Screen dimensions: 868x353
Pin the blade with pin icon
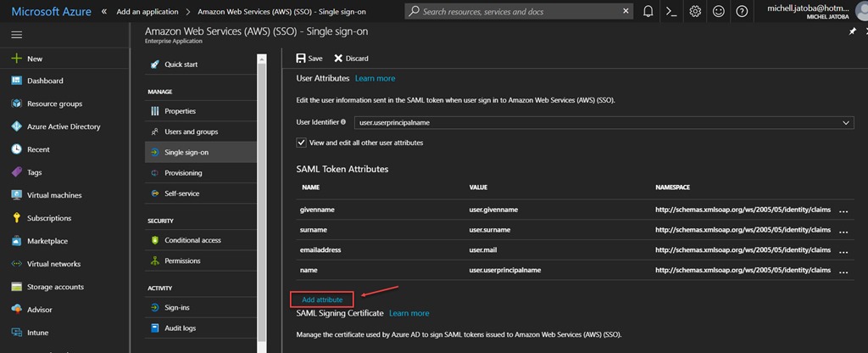click(853, 32)
